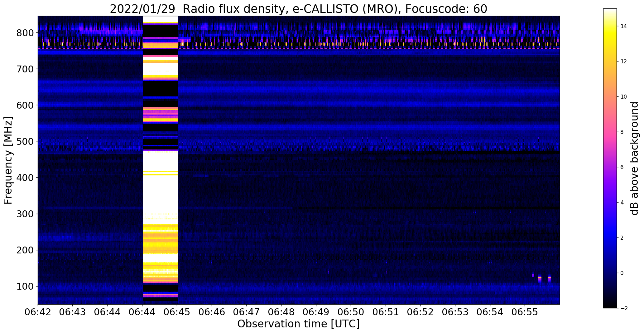Image resolution: width=644 pixels, height=333 pixels.
Task: Click the 06:53 time tick label
Action: click(455, 313)
